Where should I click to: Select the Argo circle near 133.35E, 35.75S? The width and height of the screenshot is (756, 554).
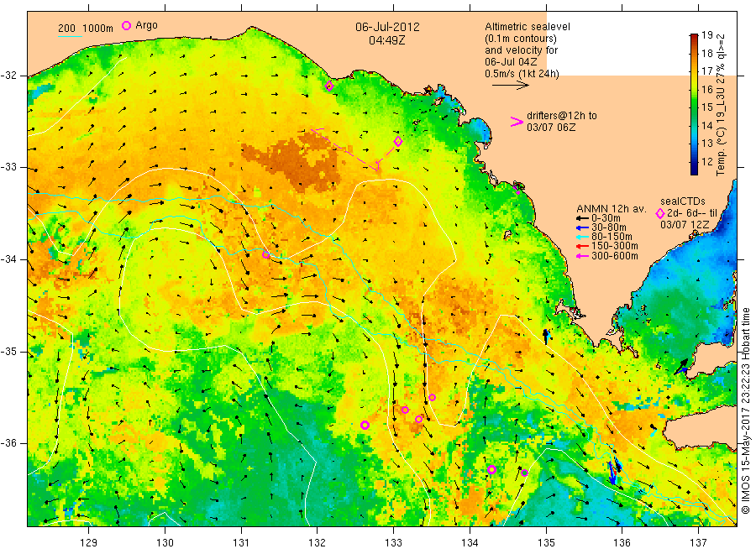[419, 419]
